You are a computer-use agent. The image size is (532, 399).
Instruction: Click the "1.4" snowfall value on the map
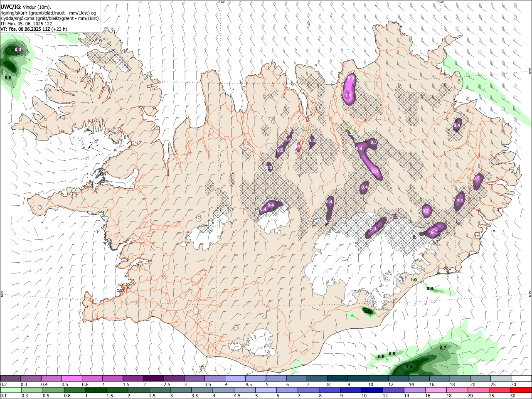point(348,96)
